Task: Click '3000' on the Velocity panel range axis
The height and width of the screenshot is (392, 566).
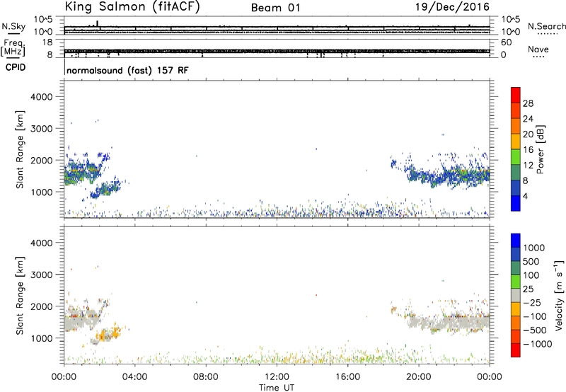Action: [x=41, y=275]
